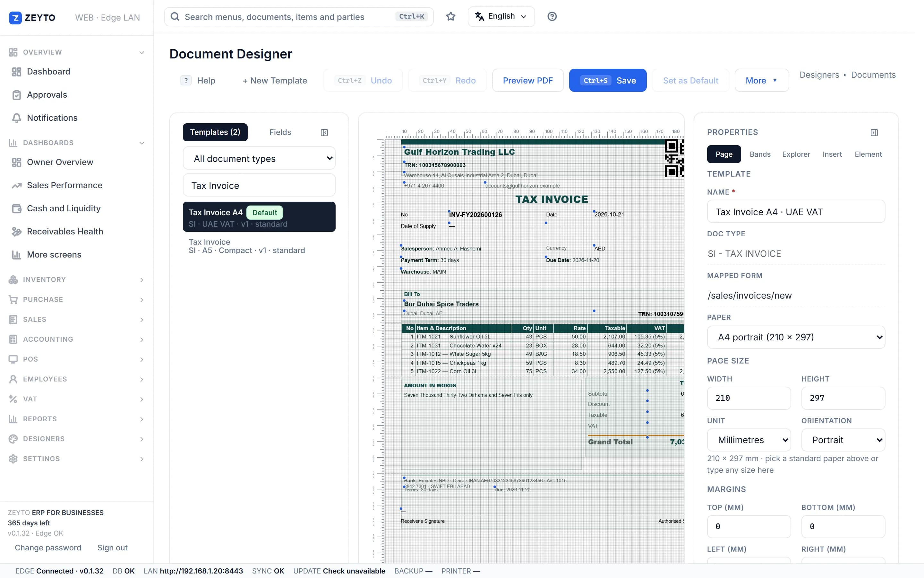Image resolution: width=924 pixels, height=578 pixels.
Task: Expand the Purchase menu section
Action: (x=77, y=300)
